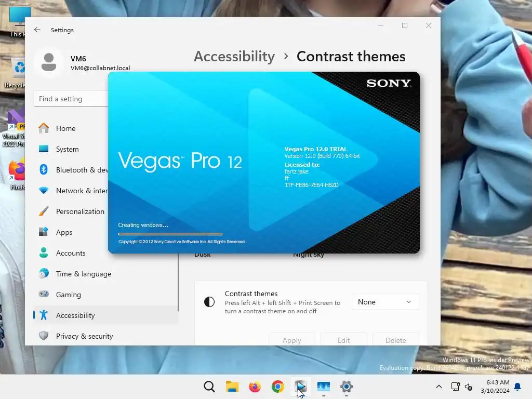Click the Night sky theme label
The width and height of the screenshot is (532, 399).
coord(309,255)
